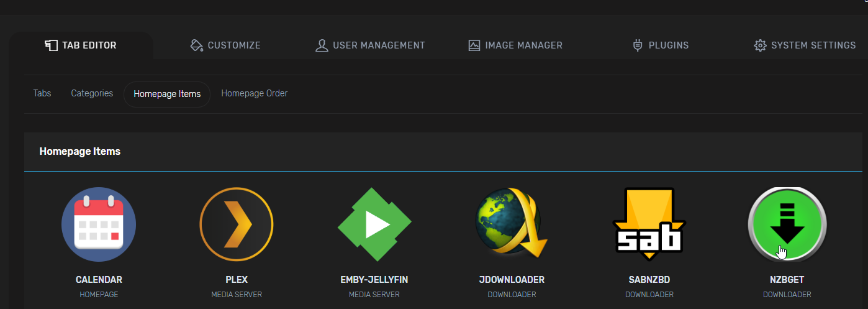Switch to the Tab Editor tab
The width and height of the screenshot is (868, 309).
point(81,45)
